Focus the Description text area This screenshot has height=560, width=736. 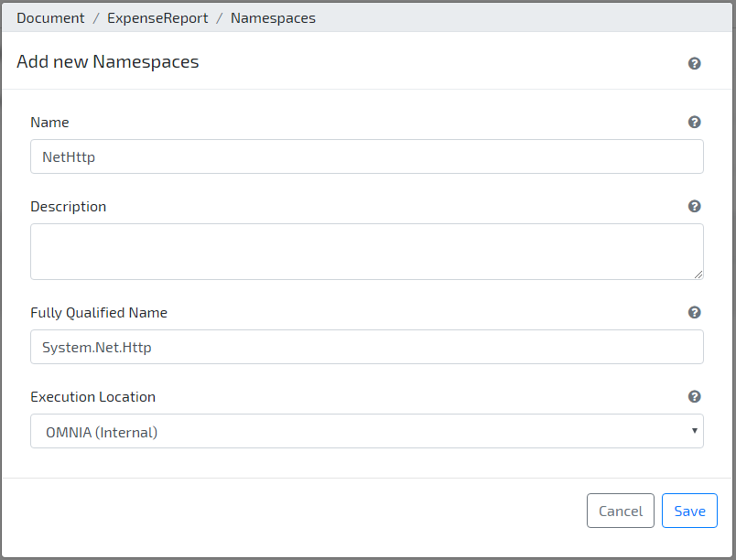(366, 252)
